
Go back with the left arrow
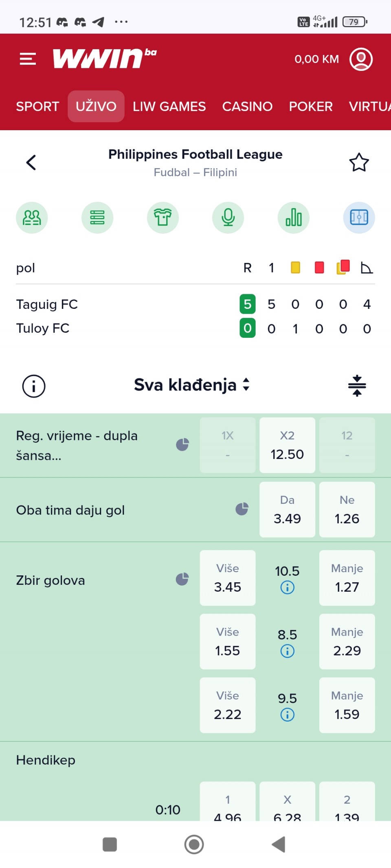(31, 162)
